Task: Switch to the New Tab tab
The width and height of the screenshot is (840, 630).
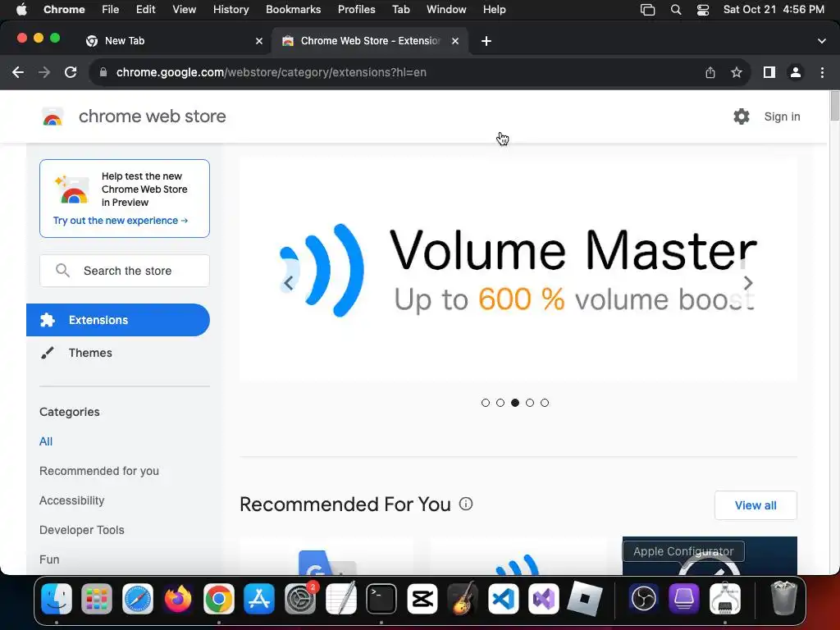Action: [x=171, y=41]
